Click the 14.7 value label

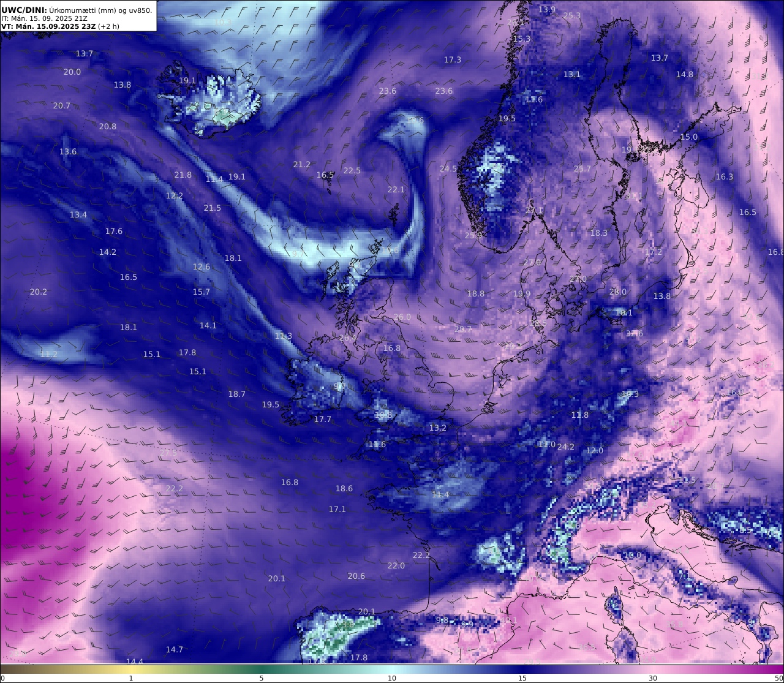pyautogui.click(x=175, y=650)
